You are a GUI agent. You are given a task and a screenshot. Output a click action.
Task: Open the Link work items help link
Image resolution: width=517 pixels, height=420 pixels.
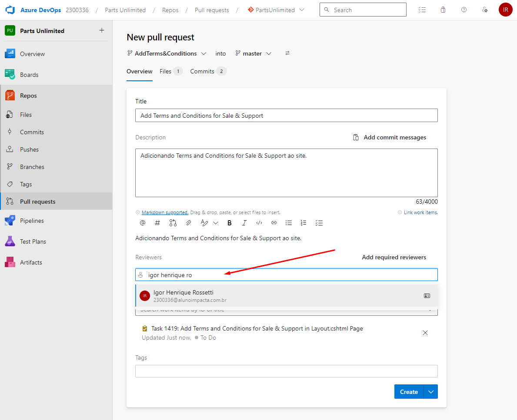(421, 212)
